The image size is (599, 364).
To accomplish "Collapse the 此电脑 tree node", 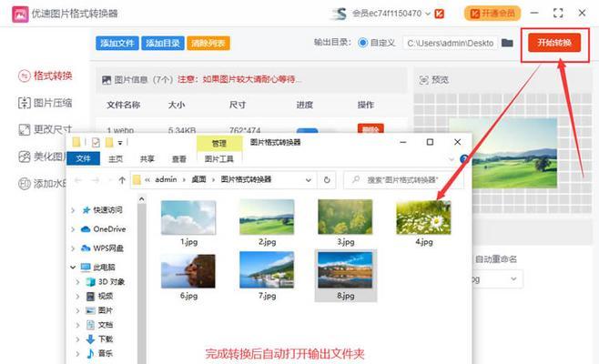I will (x=74, y=267).
